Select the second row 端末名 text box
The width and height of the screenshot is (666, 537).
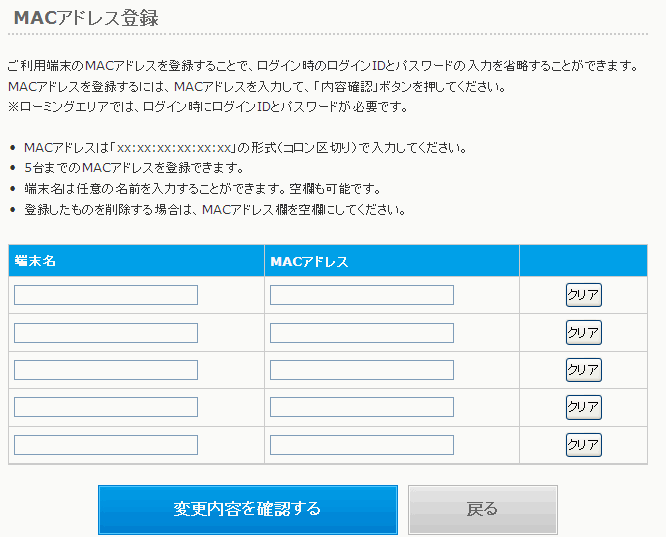click(106, 333)
